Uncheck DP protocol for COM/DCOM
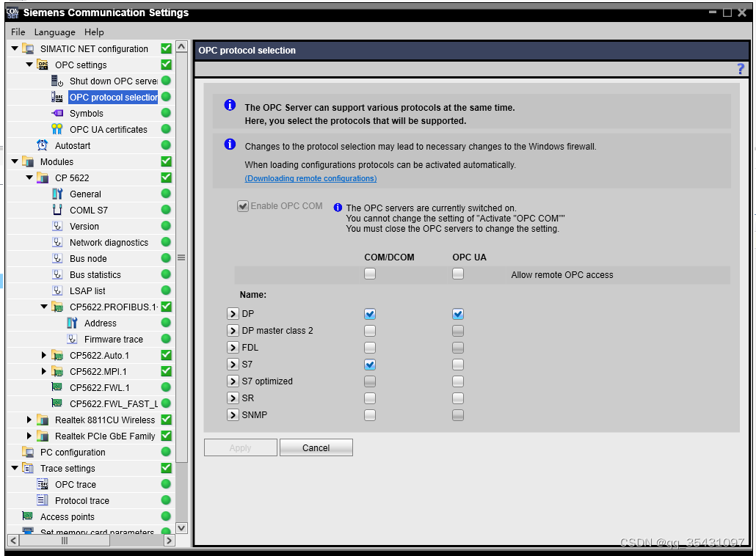Image resolution: width=756 pixels, height=556 pixels. click(370, 314)
